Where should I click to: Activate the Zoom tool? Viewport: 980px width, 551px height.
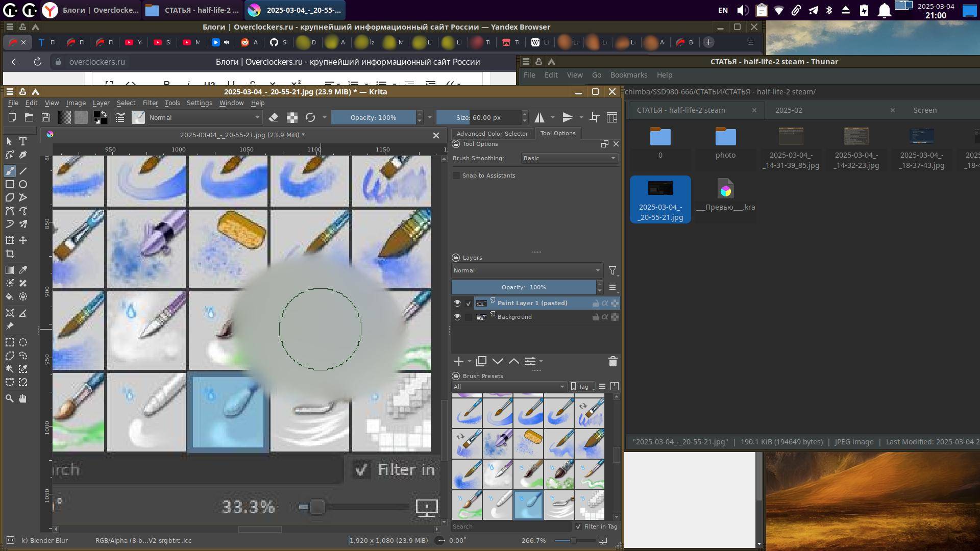10,398
